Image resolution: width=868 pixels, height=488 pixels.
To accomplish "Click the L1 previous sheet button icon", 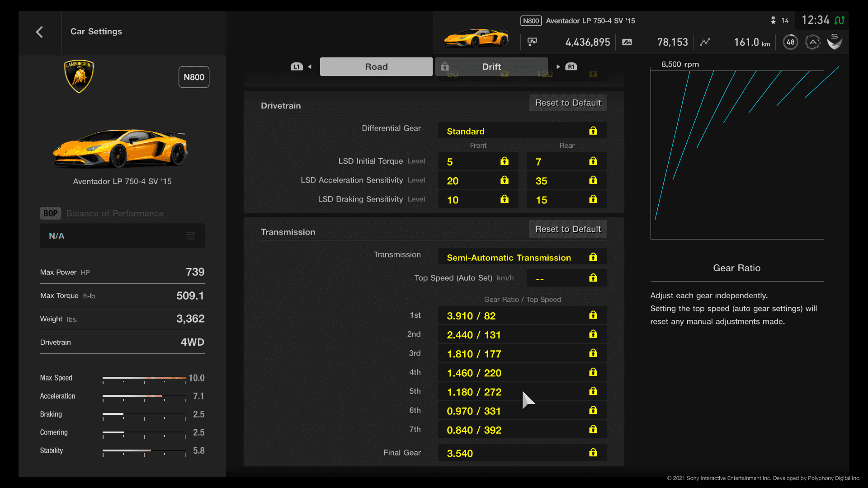I will click(297, 66).
